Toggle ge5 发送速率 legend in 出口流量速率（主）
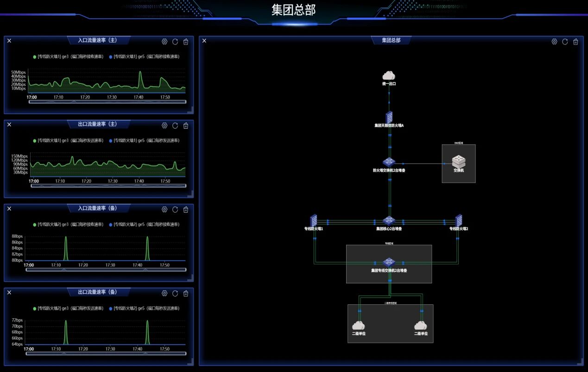This screenshot has width=588, height=372. [x=144, y=140]
